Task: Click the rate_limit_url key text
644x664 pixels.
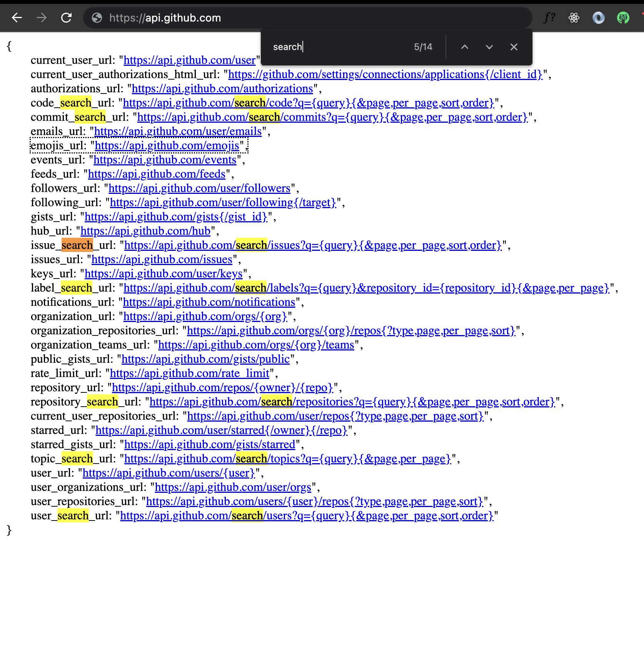Action: pos(66,374)
